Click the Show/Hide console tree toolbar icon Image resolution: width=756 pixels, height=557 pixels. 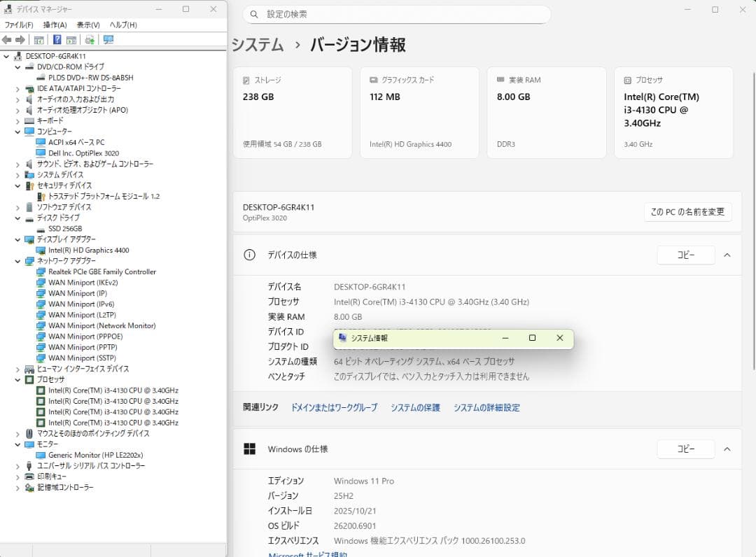coord(38,39)
